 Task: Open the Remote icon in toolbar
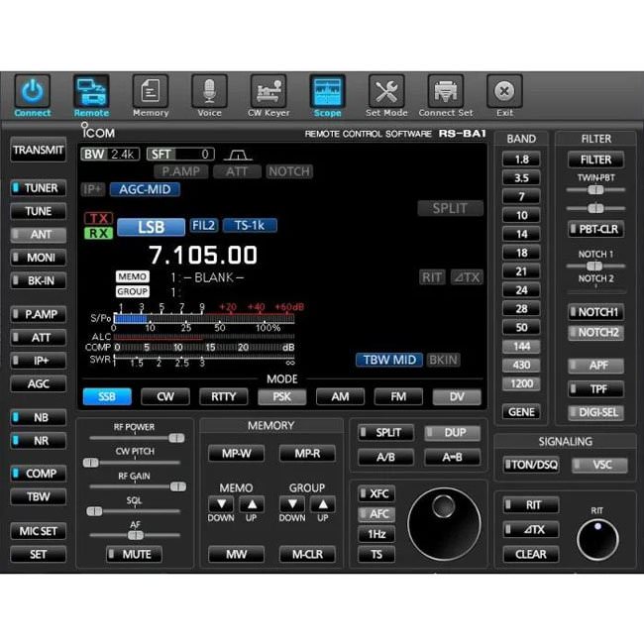coord(91,92)
